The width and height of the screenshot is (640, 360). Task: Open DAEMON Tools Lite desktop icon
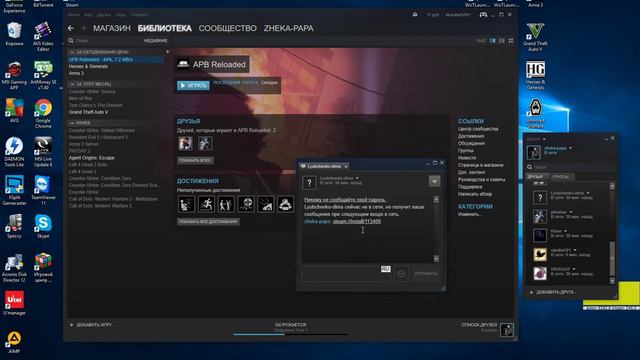14,151
